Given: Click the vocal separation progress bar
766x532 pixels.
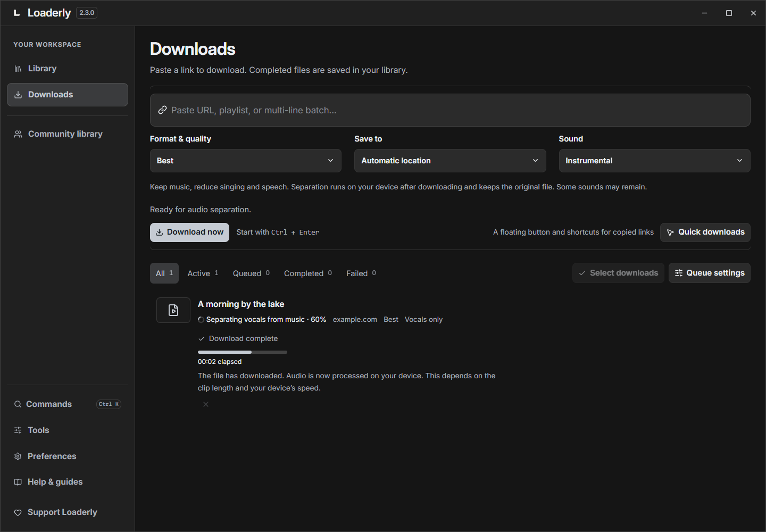Looking at the screenshot, I should coord(243,352).
